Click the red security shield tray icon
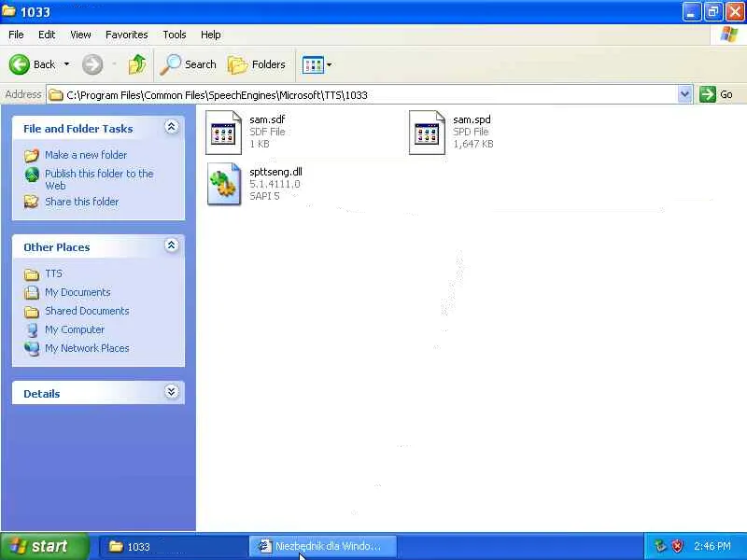This screenshot has height=560, width=747. [x=677, y=546]
